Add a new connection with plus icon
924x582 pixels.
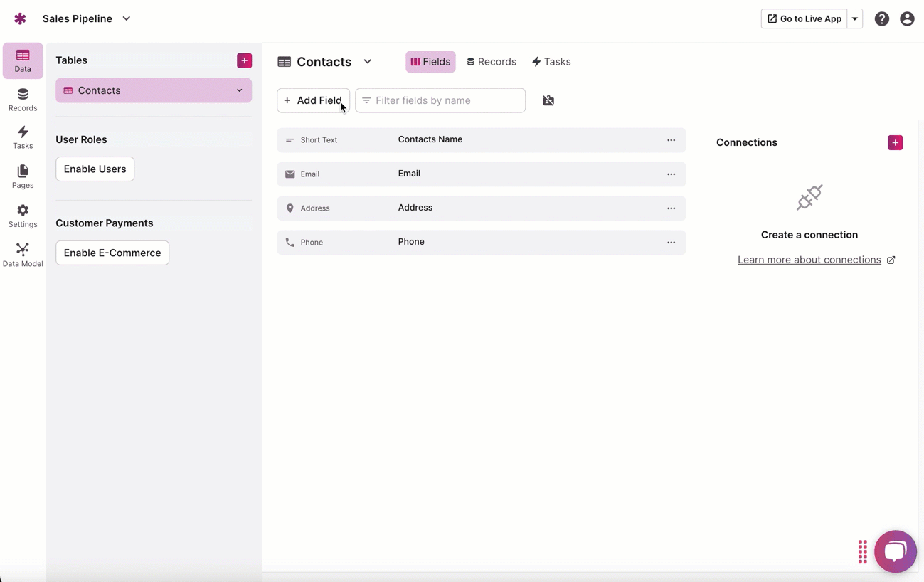[x=895, y=143]
